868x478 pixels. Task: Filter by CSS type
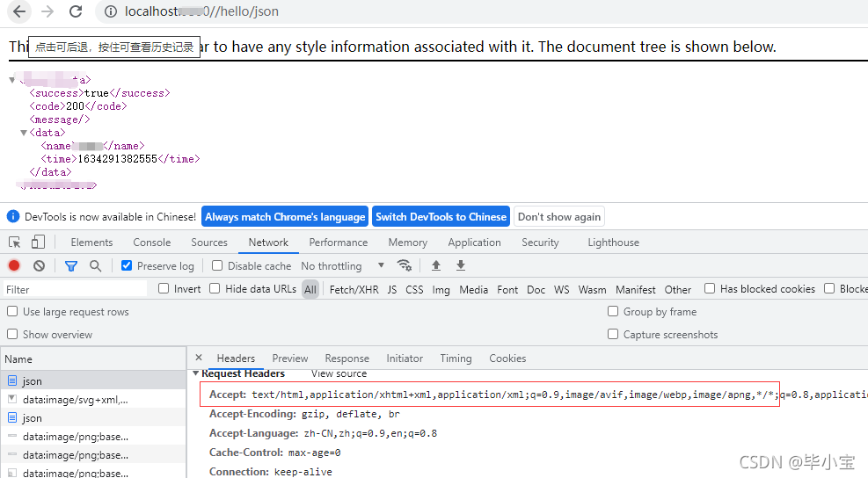click(x=414, y=289)
